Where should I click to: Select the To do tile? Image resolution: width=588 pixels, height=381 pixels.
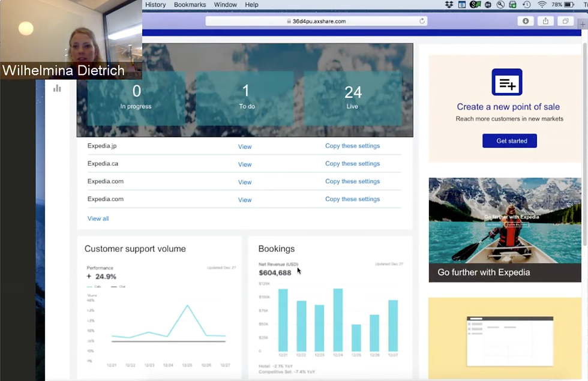(245, 98)
